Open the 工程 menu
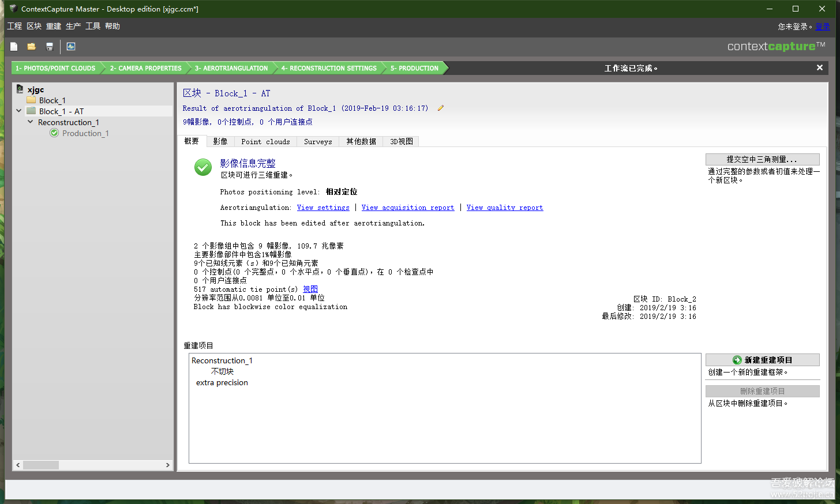The image size is (840, 504). 14,26
